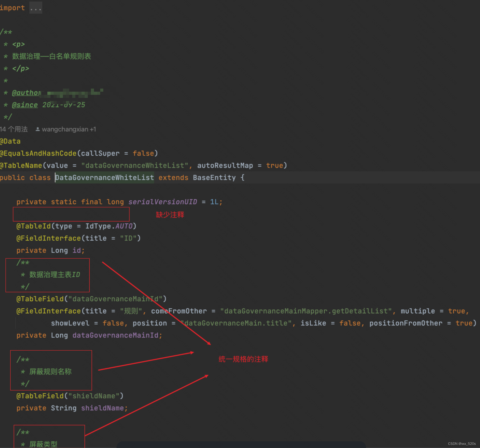Click the comment '屏蔽类型'
480x448 pixels.
[43, 444]
